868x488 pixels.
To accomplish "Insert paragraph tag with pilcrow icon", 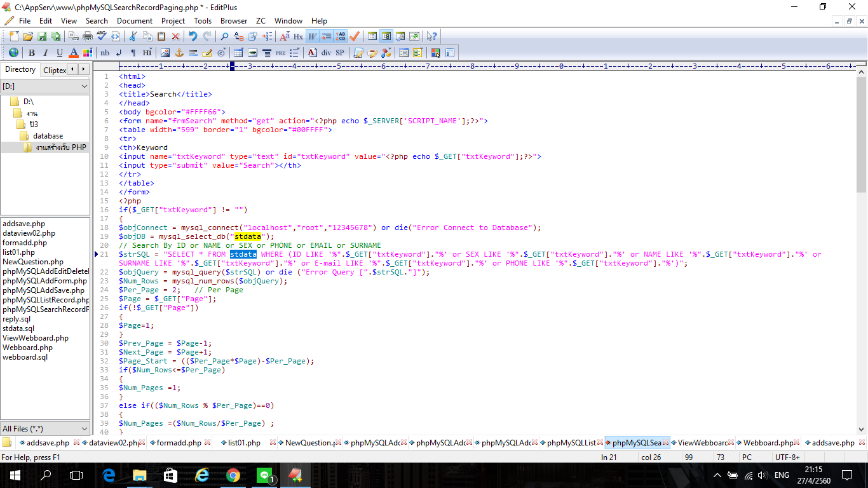I will (x=133, y=53).
